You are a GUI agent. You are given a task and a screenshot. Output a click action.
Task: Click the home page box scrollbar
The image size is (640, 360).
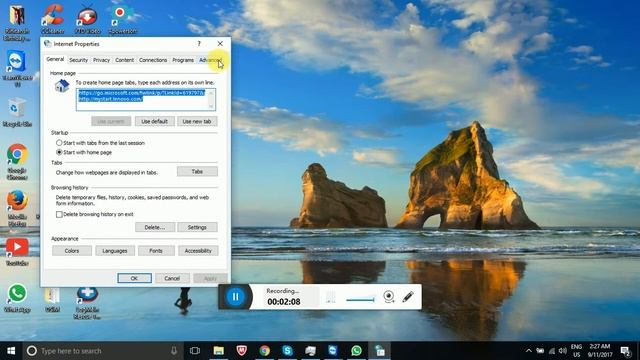[211, 100]
